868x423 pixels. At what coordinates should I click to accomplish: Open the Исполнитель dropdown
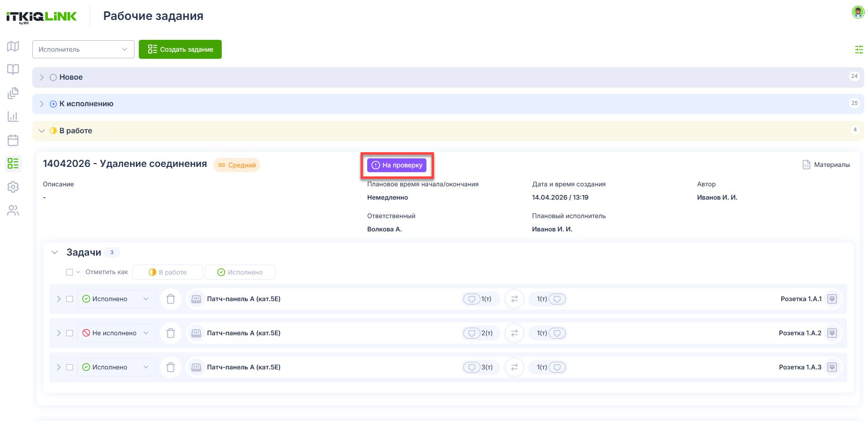pos(83,49)
